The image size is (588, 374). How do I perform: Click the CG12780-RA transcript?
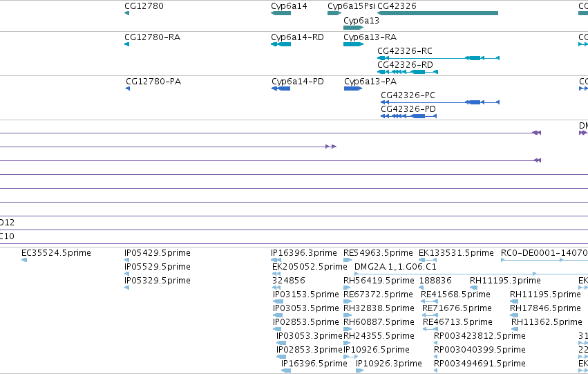click(x=126, y=44)
